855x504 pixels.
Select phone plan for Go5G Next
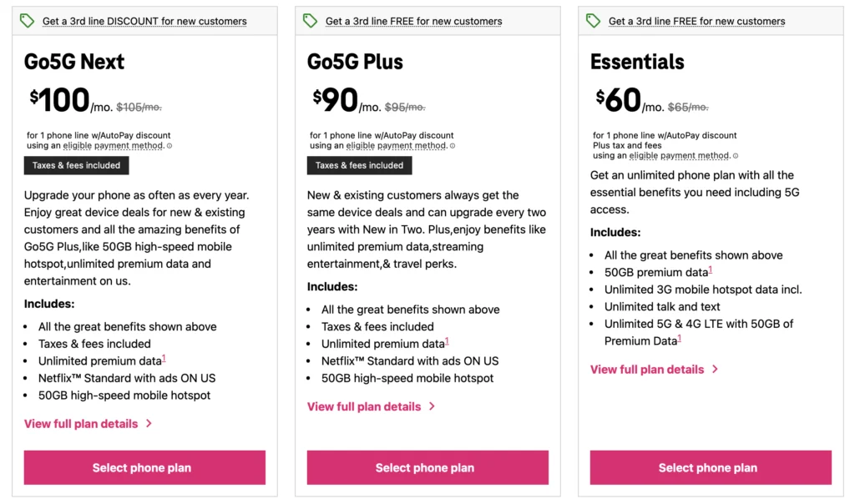[x=144, y=467]
